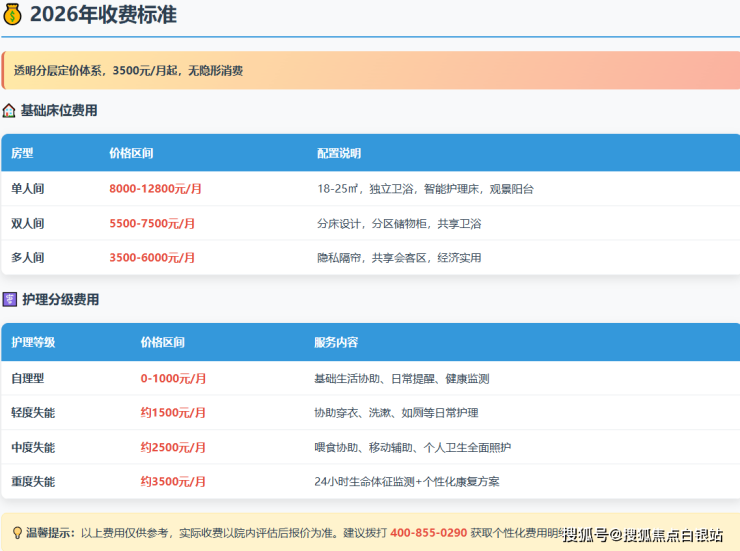Click the 2026年收费标准 page heading

pos(104,14)
